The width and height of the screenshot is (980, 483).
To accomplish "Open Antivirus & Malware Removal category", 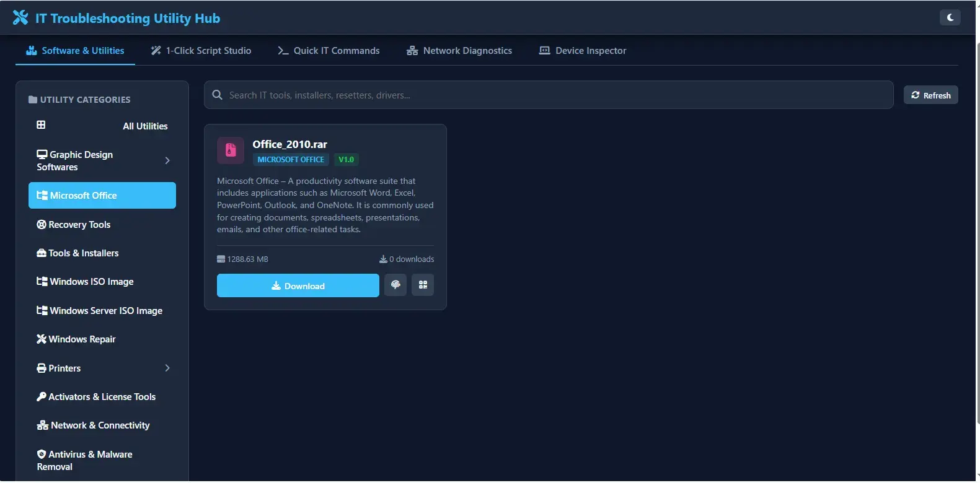I will pyautogui.click(x=102, y=460).
